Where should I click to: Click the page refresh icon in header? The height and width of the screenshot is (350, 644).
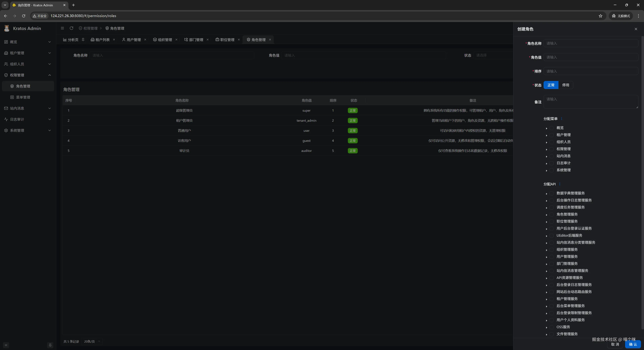click(71, 28)
